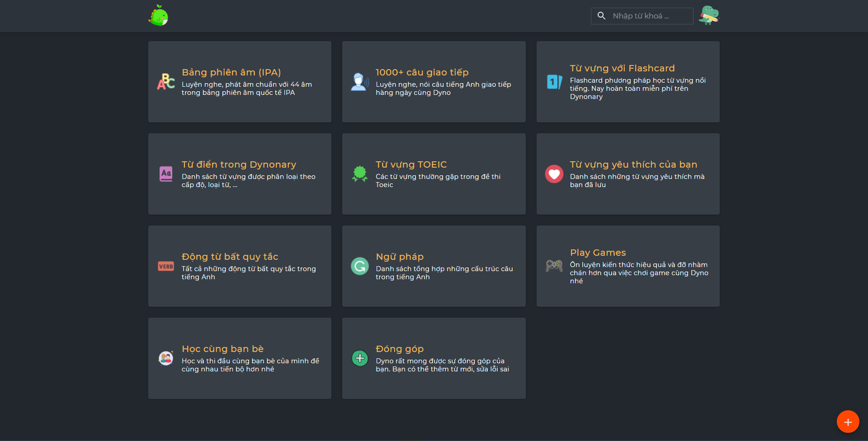Click the friends icon for Học cùng bạn bè
The image size is (868, 441).
point(166,358)
